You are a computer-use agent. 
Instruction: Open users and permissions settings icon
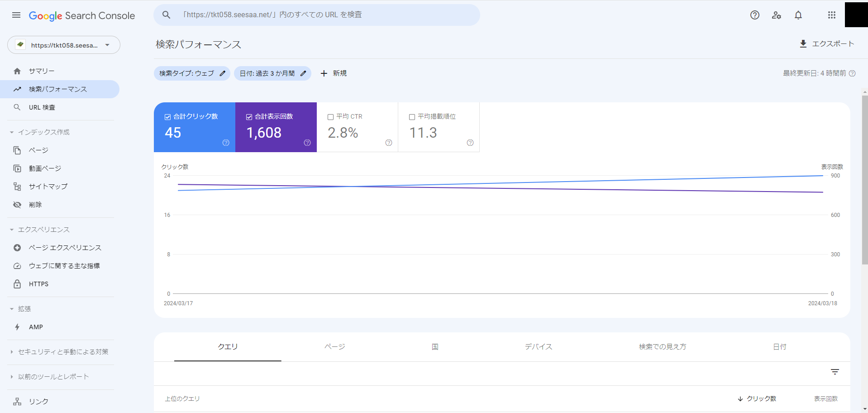[x=776, y=15]
